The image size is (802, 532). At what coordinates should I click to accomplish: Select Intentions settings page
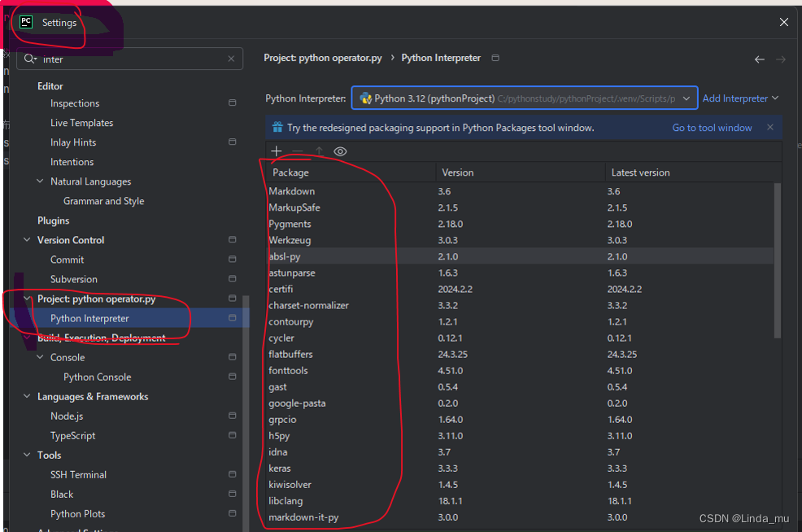click(x=72, y=162)
